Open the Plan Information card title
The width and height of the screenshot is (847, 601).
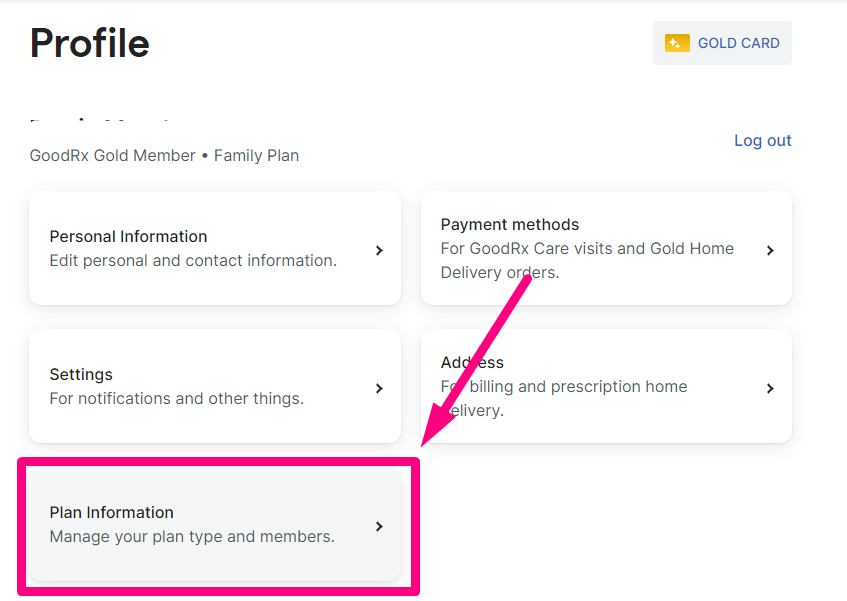pos(112,512)
